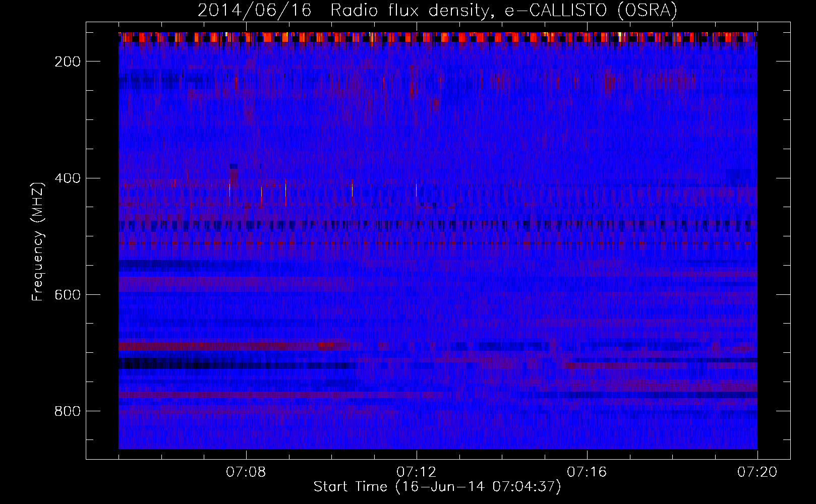Click the 07:16 time tick label
This screenshot has height=504, width=816.
[587, 472]
